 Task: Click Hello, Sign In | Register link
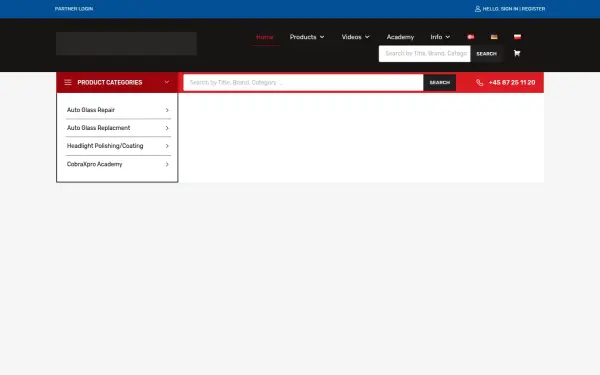514,9
